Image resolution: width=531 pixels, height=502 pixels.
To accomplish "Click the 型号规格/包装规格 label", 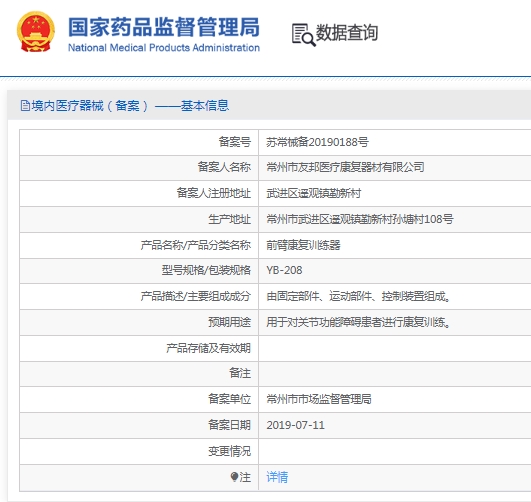I will point(206,270).
